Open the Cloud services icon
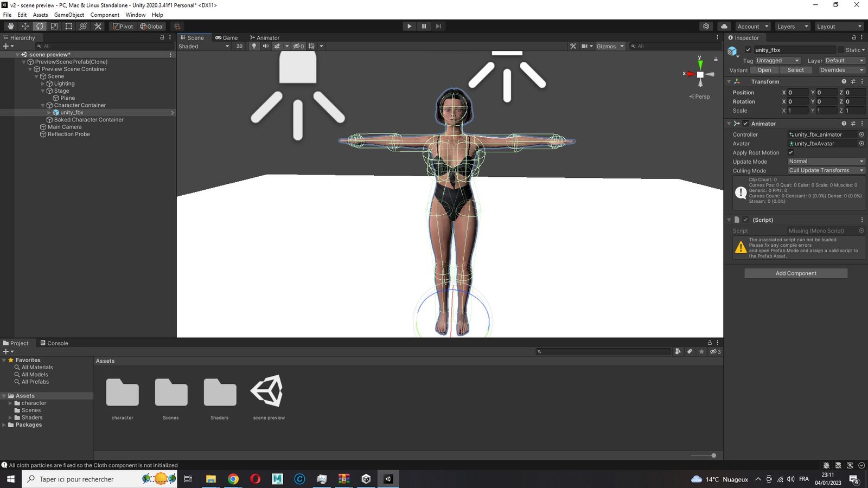The width and height of the screenshot is (868, 488). coord(724,26)
